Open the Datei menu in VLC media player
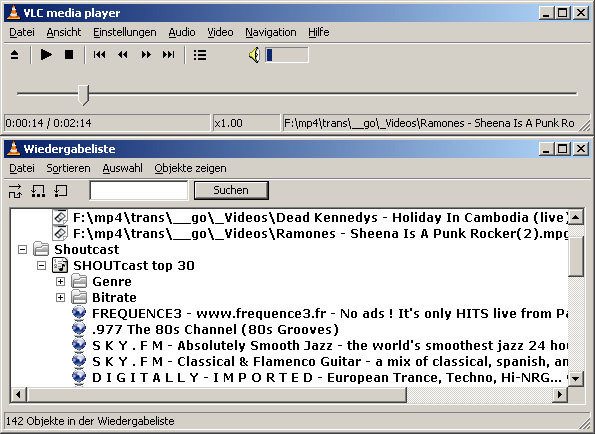 point(22,32)
